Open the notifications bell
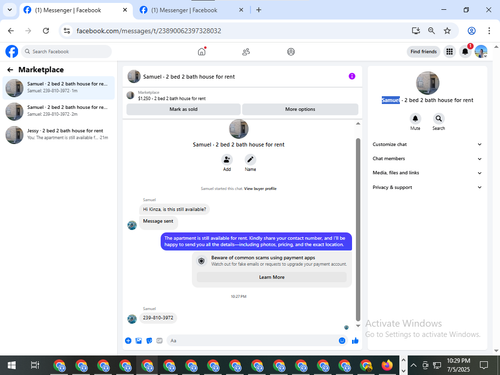Image resolution: width=500 pixels, height=375 pixels. 465,52
